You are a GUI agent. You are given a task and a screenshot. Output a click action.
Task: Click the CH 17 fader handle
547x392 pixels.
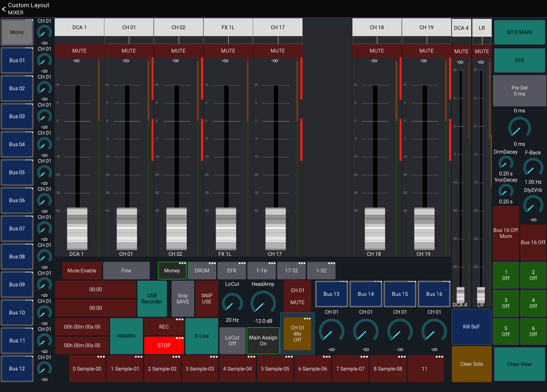(276, 228)
